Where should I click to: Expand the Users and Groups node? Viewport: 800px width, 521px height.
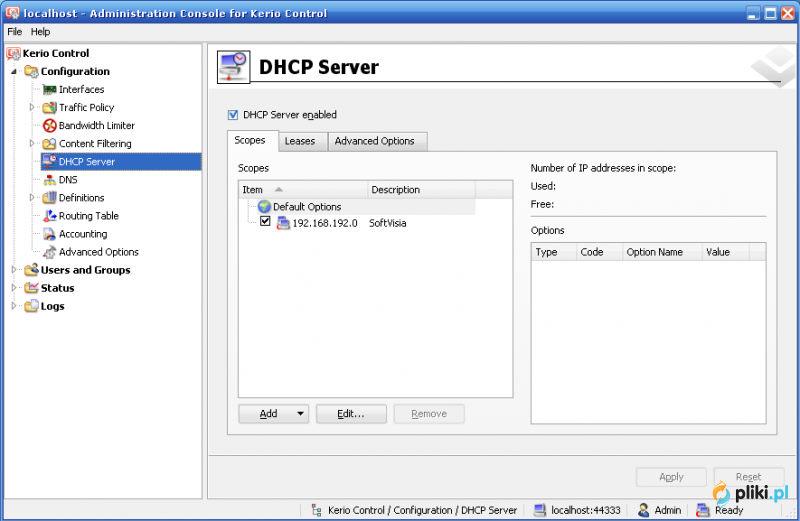(x=14, y=269)
